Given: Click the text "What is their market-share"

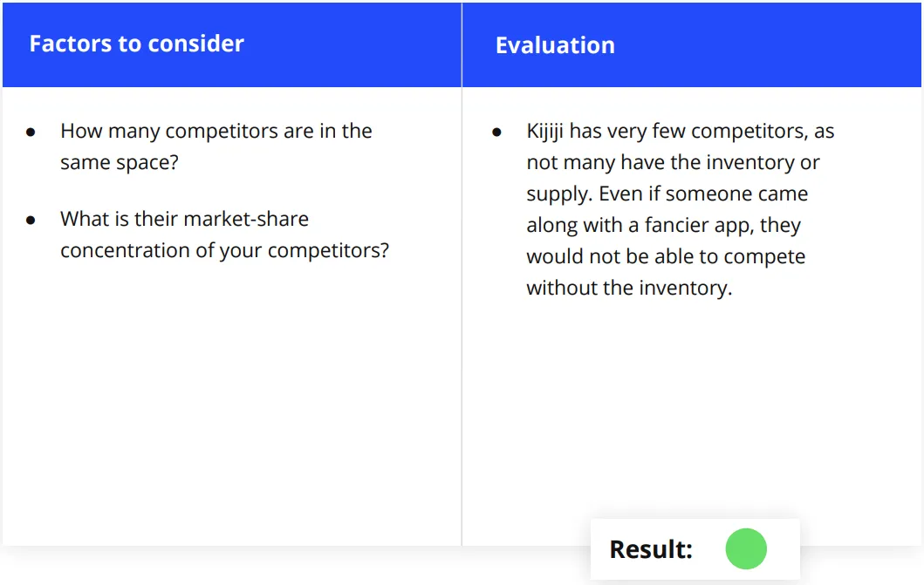Looking at the screenshot, I should 184,219.
